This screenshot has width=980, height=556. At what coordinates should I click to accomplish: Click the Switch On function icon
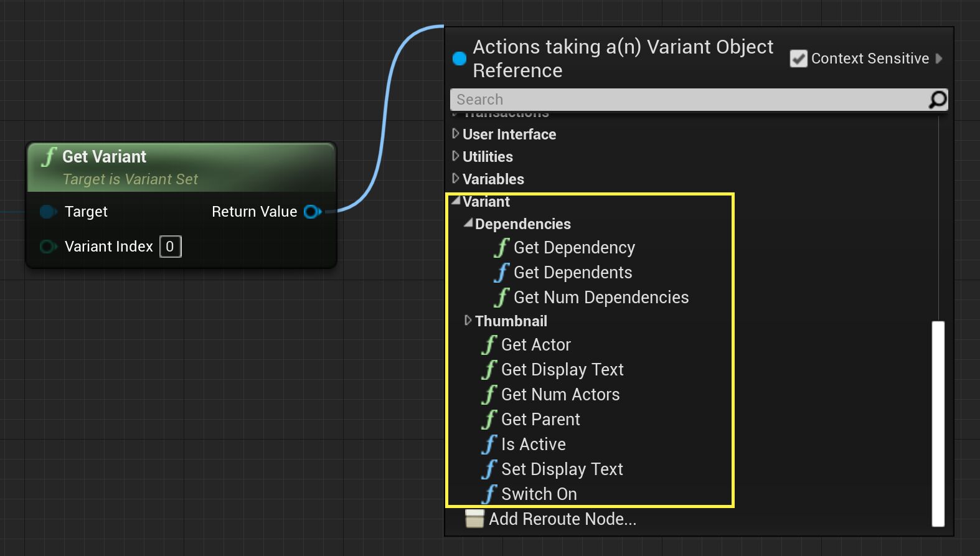coord(489,494)
